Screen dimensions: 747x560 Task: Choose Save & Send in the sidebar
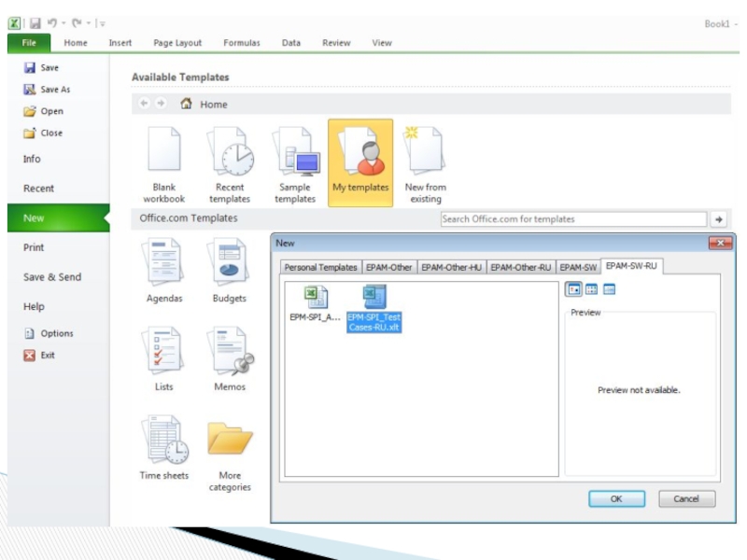tap(52, 277)
